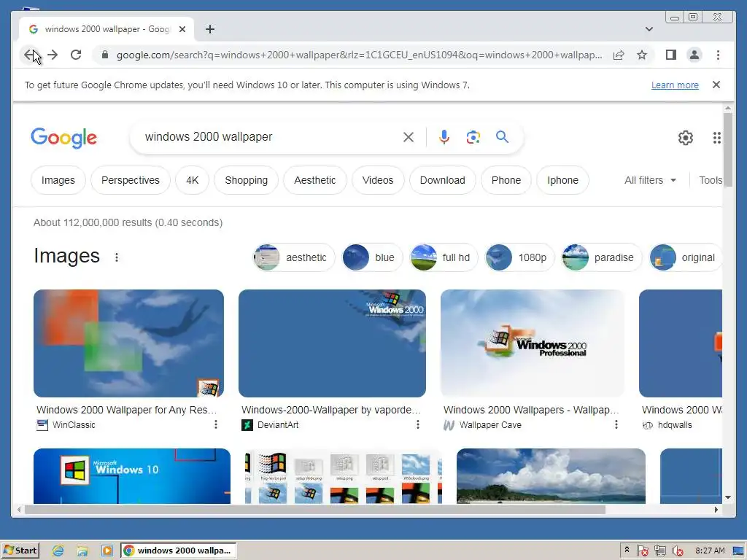Click the Google logo
Screen dimensions: 747x560
tap(64, 138)
